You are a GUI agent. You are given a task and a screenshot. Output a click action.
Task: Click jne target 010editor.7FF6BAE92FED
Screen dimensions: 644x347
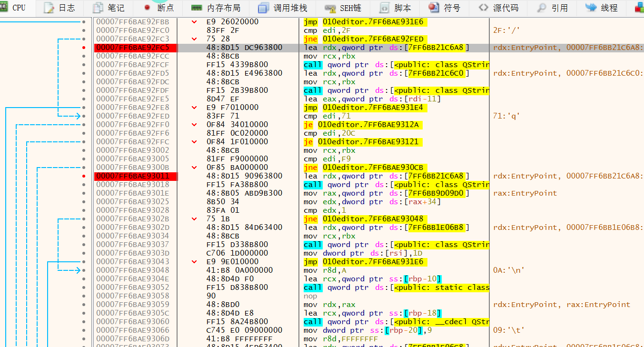pos(373,39)
